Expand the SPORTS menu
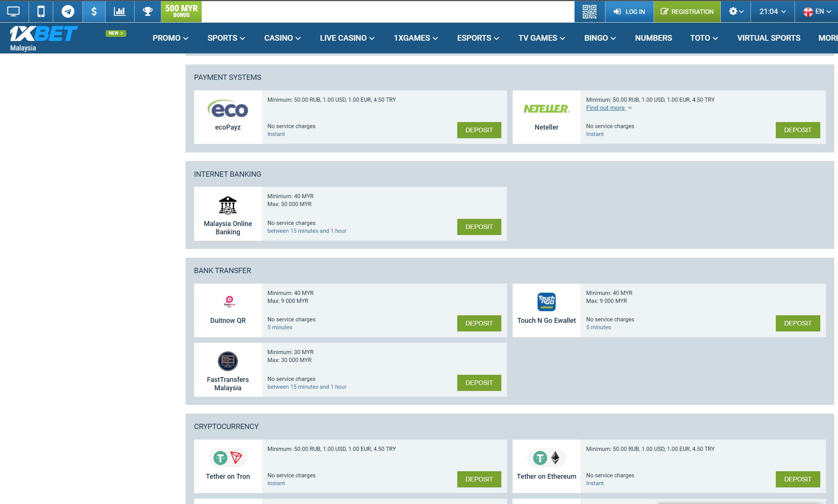The width and height of the screenshot is (838, 504). tap(226, 38)
